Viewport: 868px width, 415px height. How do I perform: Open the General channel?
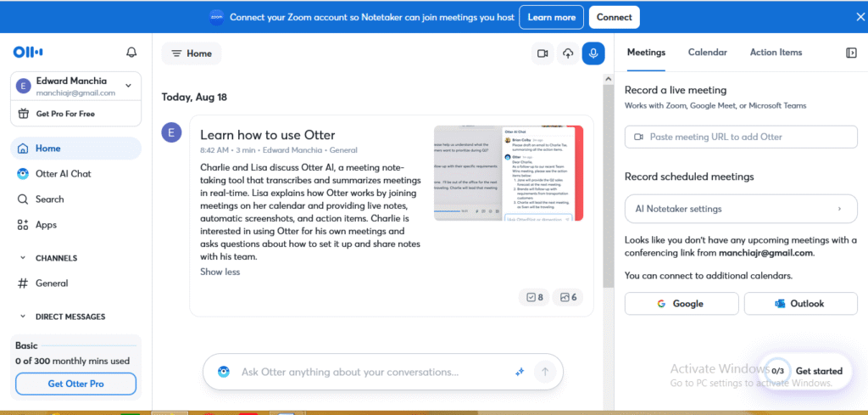75,283
